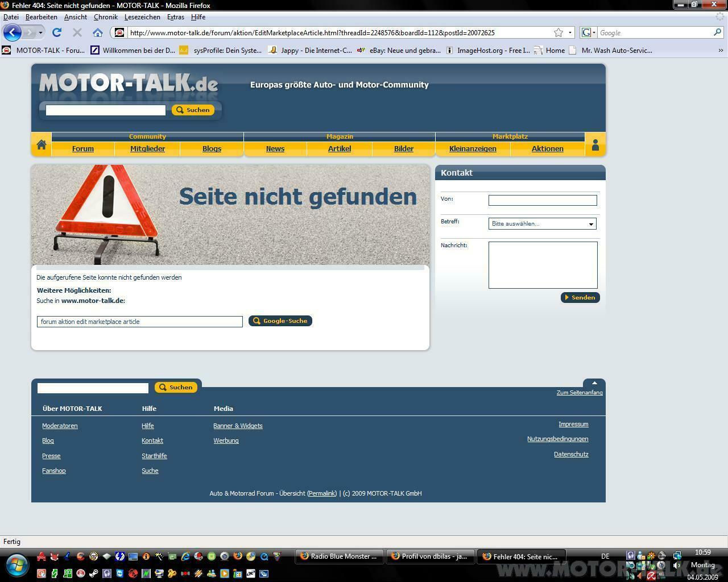Click the Permalink link in footer

click(x=322, y=493)
